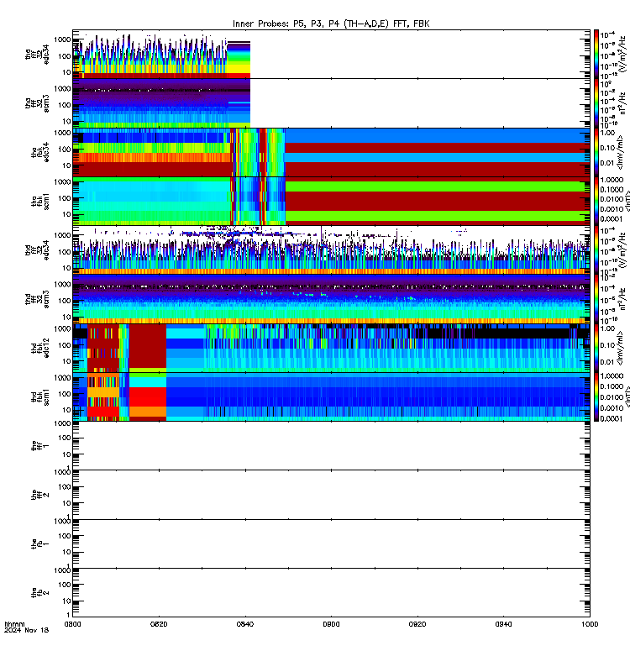This screenshot has width=630, height=672.
Task: Click the plot title "Inner Probes: P5, P3, P4"
Action: pos(285,24)
